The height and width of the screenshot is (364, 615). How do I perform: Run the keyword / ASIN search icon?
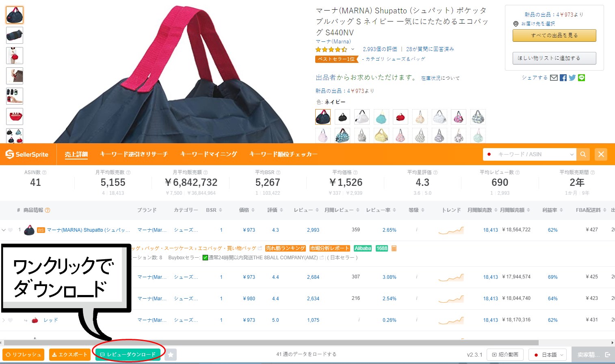pyautogui.click(x=583, y=154)
